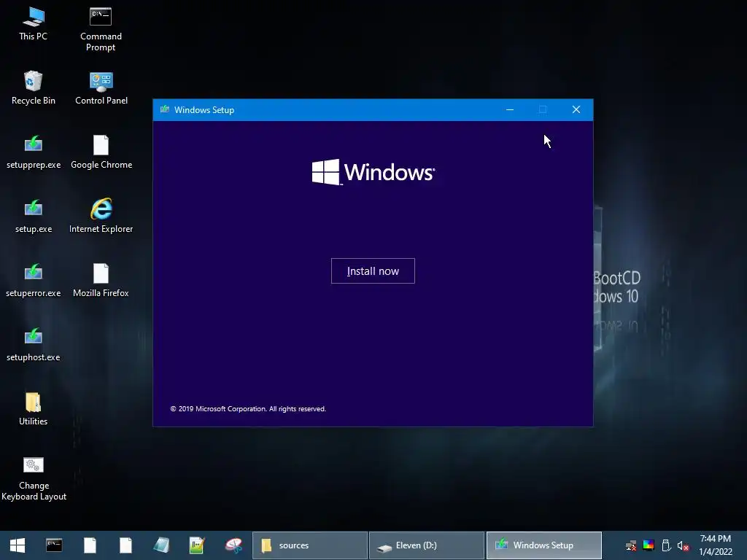747x560 pixels.
Task: Click the taskbar clock showing 7:44 PM
Action: [715, 545]
